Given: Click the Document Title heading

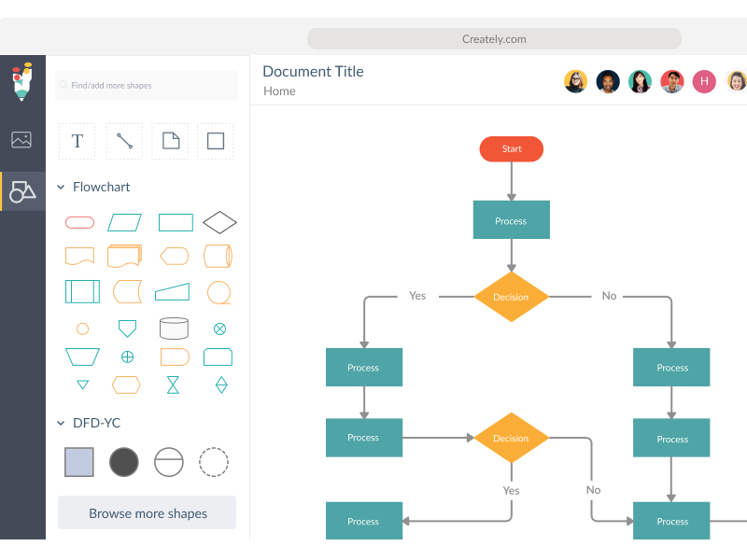Looking at the screenshot, I should 313,72.
